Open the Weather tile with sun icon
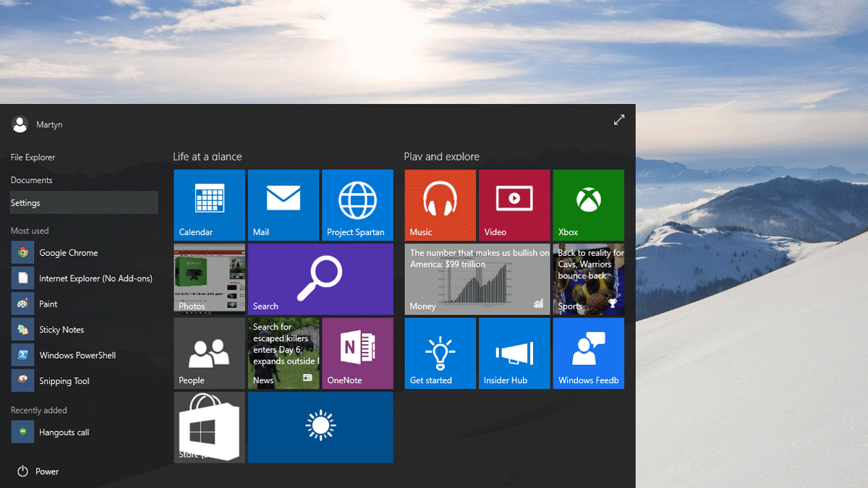Image resolution: width=868 pixels, height=488 pixels. 320,427
